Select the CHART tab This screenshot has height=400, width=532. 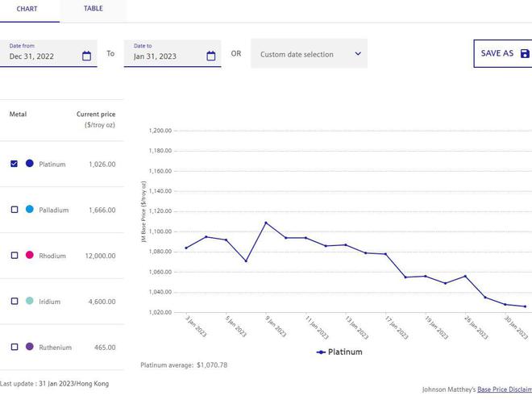27,9
